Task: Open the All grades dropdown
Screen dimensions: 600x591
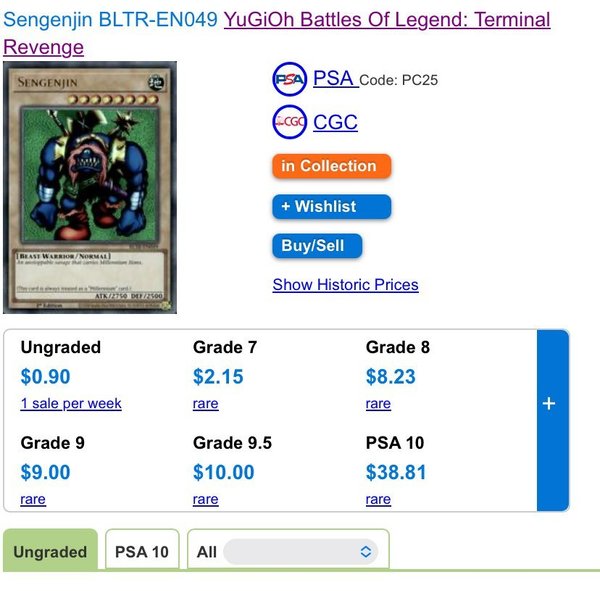Action: (x=300, y=551)
